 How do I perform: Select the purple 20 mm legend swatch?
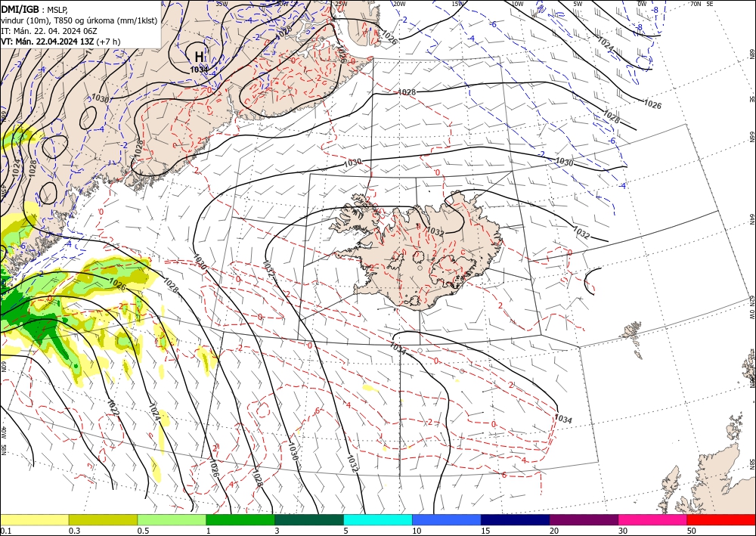pyautogui.click(x=584, y=519)
